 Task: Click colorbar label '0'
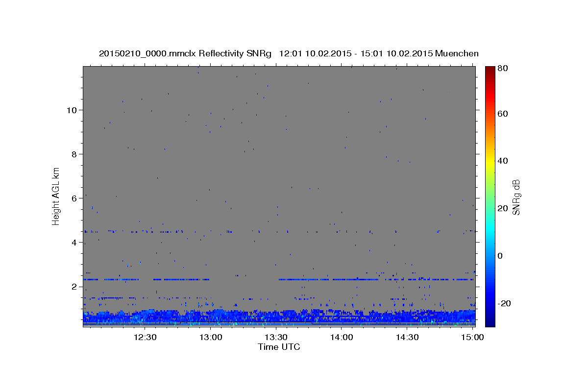501,256
